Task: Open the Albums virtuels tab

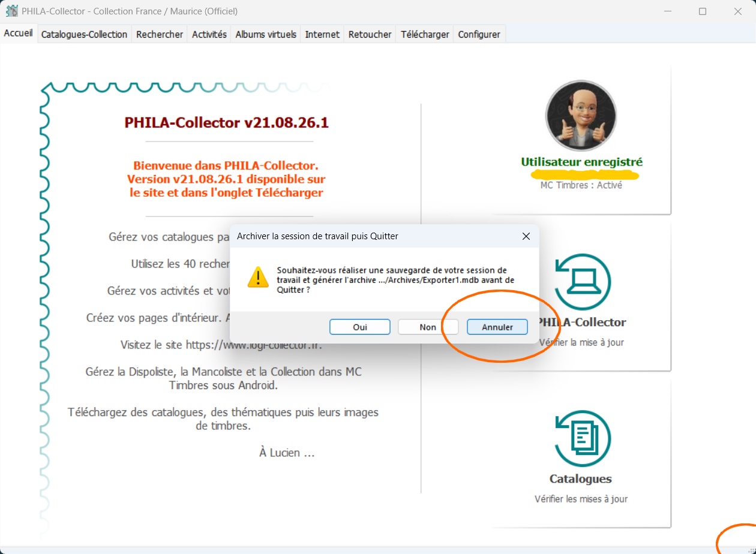Action: (x=266, y=34)
